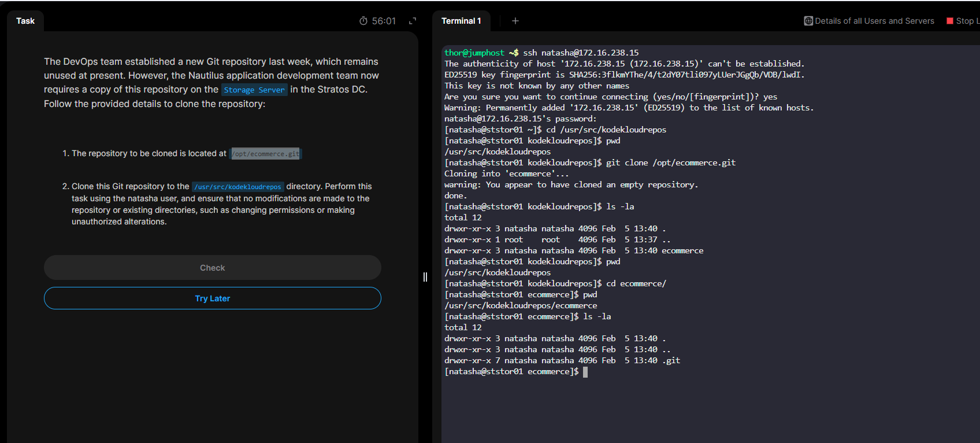Image resolution: width=980 pixels, height=443 pixels.
Task: Click the git clone command line
Action: pyautogui.click(x=670, y=163)
